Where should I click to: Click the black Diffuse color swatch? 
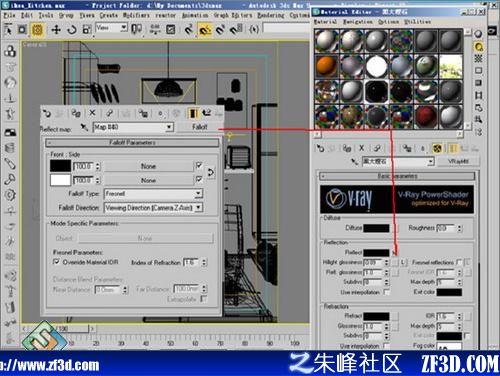[376, 228]
